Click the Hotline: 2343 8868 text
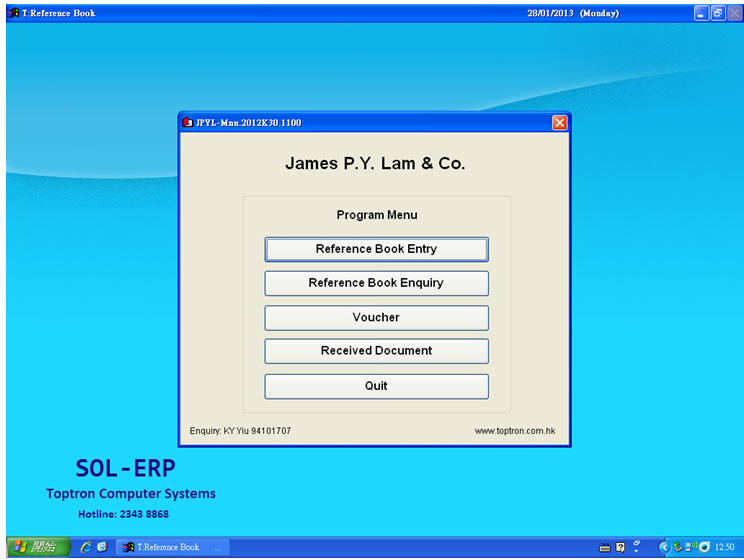This screenshot has height=560, width=744. [x=123, y=514]
